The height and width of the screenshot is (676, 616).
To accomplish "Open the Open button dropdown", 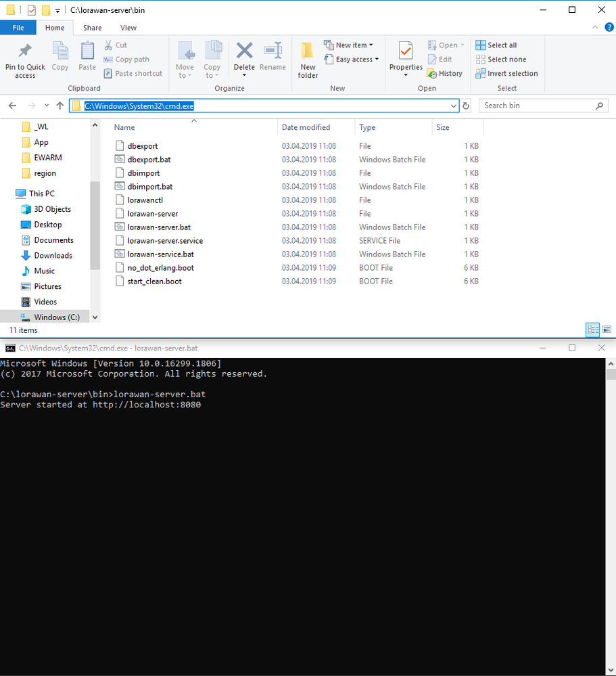I will 463,45.
